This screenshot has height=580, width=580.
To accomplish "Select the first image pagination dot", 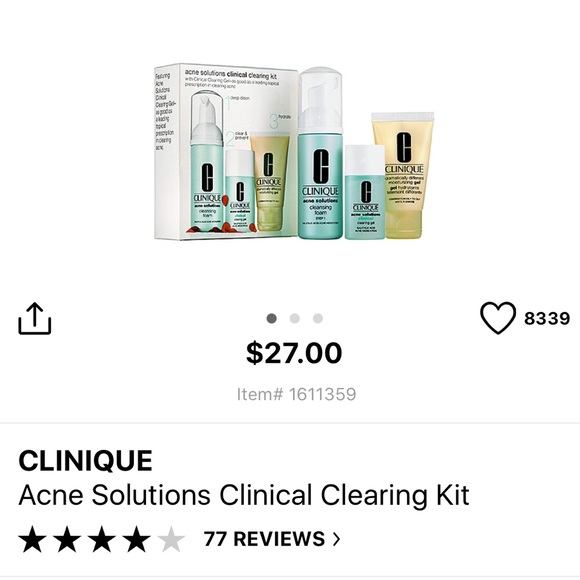I will (x=272, y=318).
